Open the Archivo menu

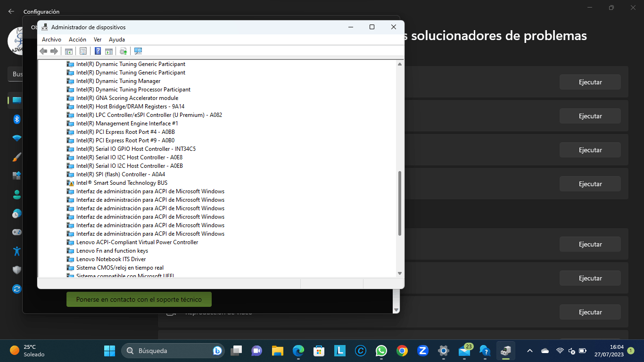coord(51,40)
